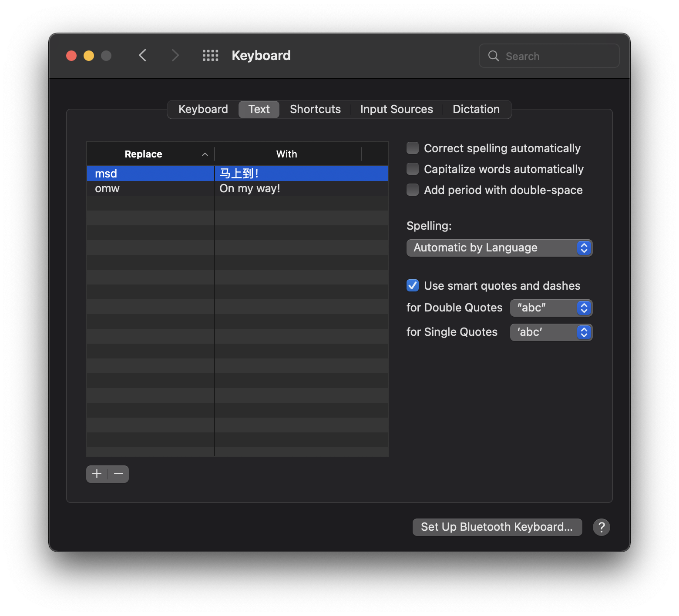Toggle Add period with double-space
Screen dimensions: 679x616
tap(413, 190)
